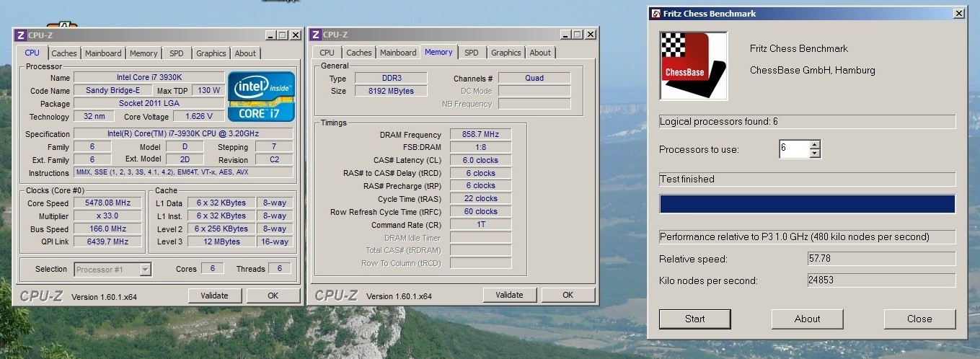
Task: Click the memory Type value DDR3
Action: tap(391, 78)
